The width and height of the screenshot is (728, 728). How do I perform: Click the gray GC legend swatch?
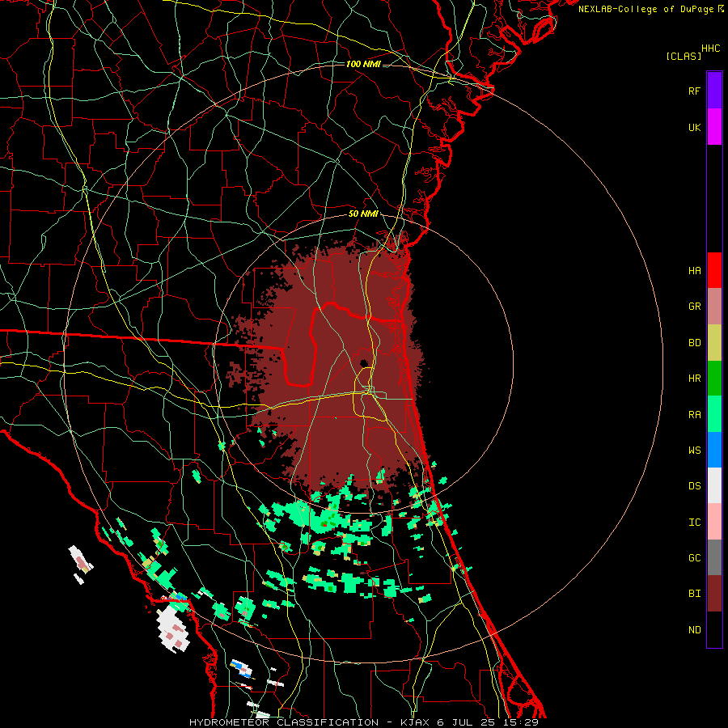[x=714, y=557]
